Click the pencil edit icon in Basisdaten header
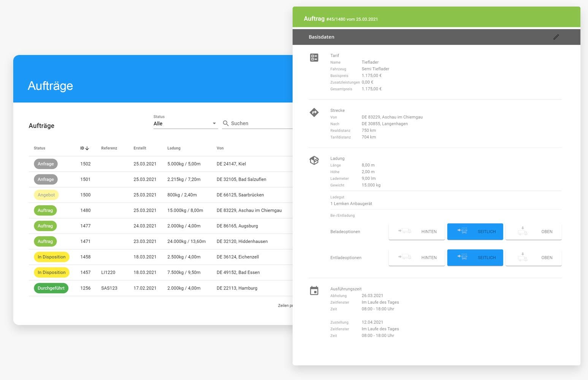This screenshot has height=380, width=588. [x=556, y=37]
